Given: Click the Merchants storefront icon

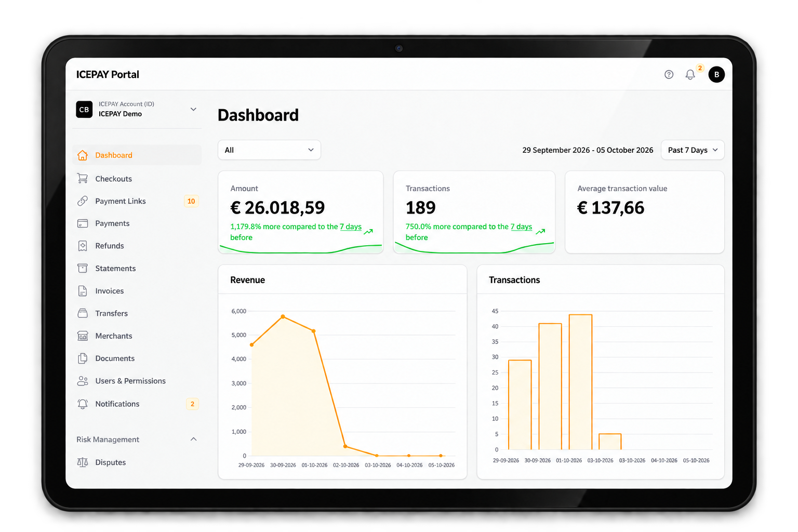Looking at the screenshot, I should click(83, 336).
